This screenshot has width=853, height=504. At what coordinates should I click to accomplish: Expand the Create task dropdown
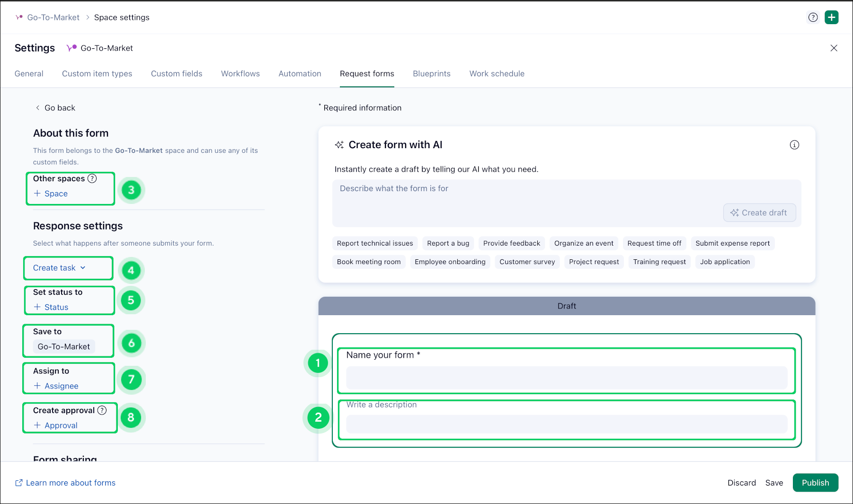click(x=59, y=268)
